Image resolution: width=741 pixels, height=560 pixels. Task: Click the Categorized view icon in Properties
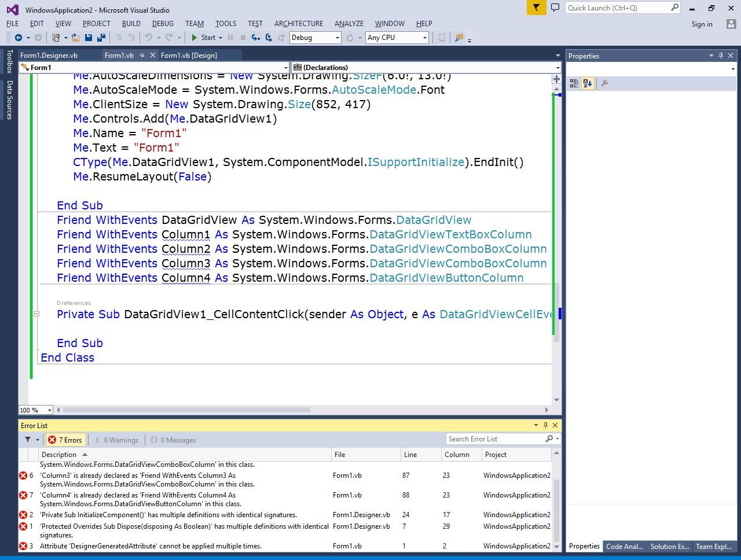click(574, 83)
